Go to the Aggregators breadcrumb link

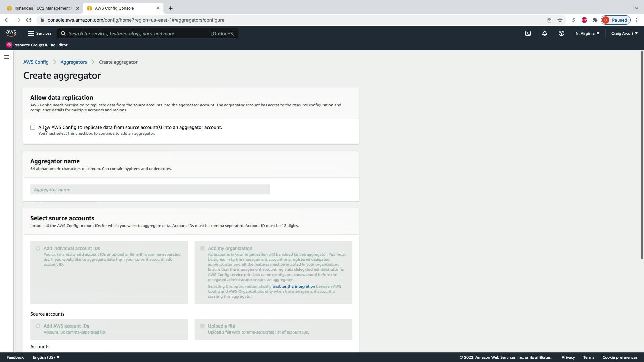tap(73, 62)
